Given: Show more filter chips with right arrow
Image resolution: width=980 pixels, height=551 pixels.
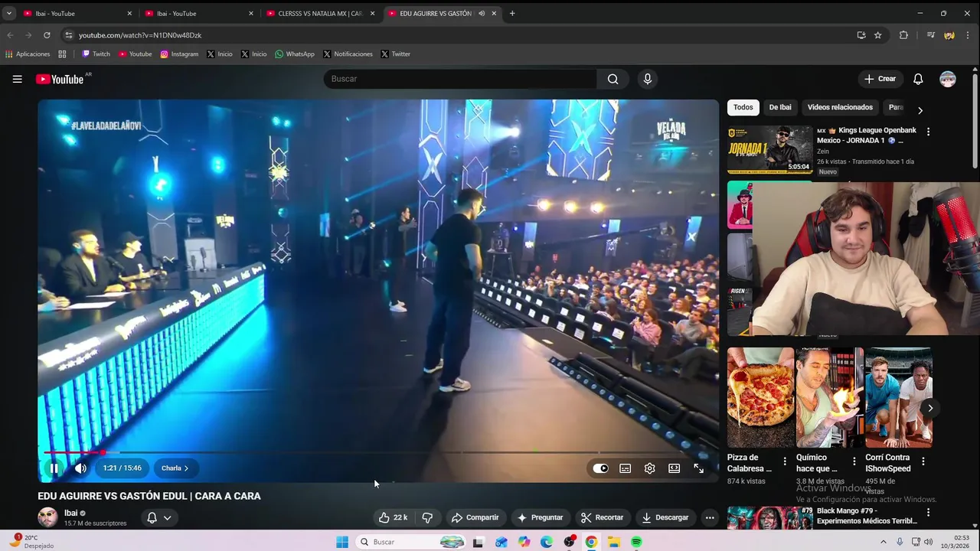Looking at the screenshot, I should click(920, 110).
